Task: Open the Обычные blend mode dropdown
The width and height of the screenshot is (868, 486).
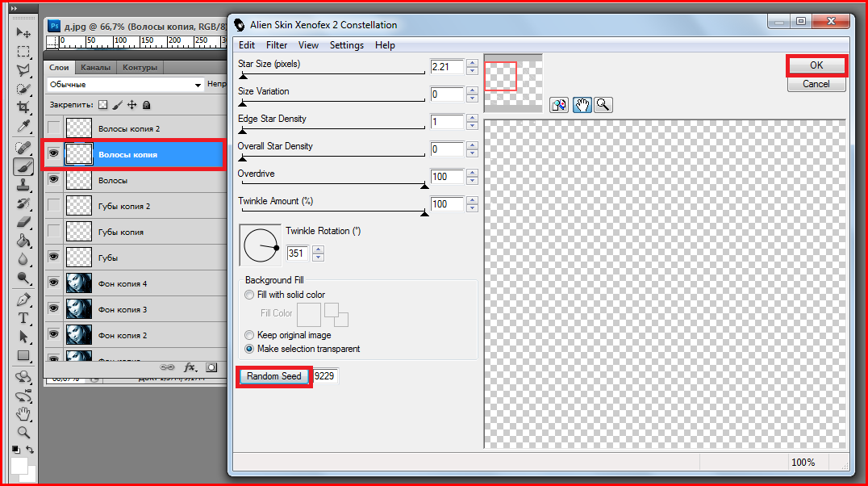Action: [x=125, y=84]
